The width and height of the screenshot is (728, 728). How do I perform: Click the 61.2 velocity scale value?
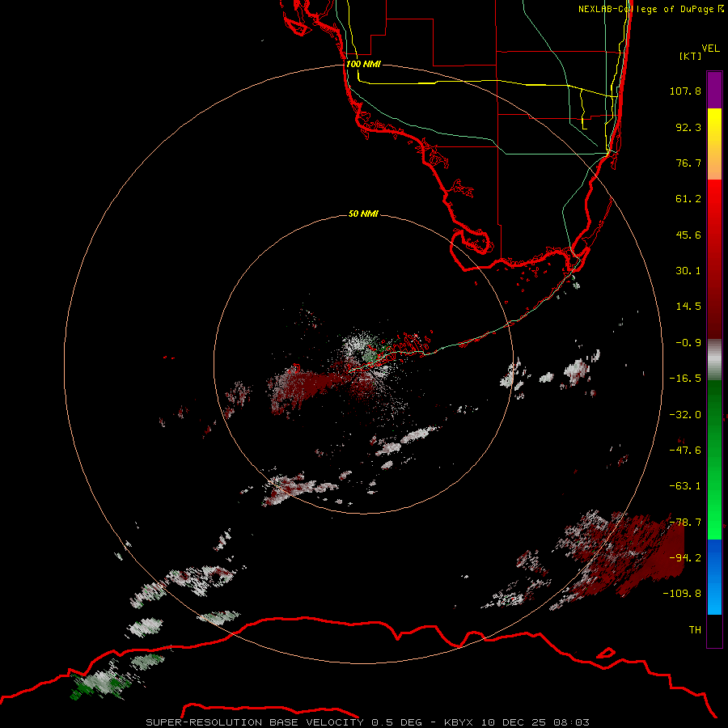click(688, 199)
